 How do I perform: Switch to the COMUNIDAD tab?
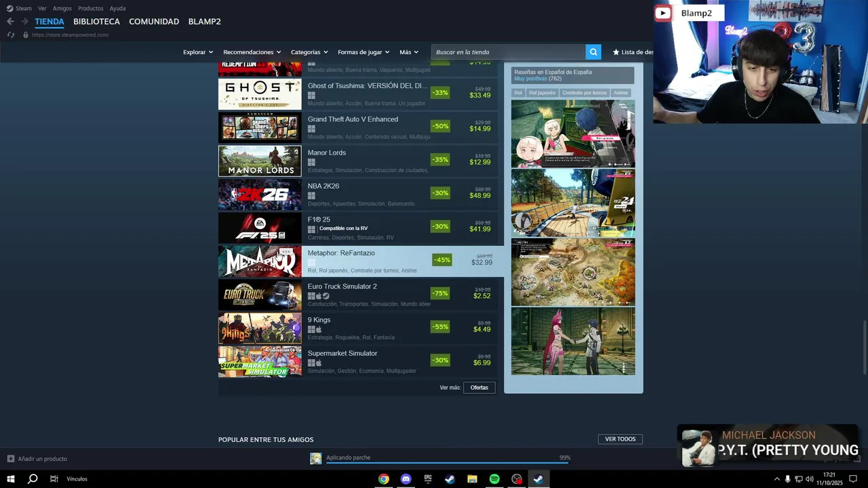point(154,22)
